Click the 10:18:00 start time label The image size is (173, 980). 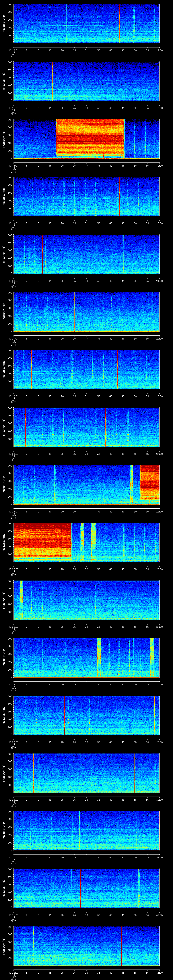13,166
